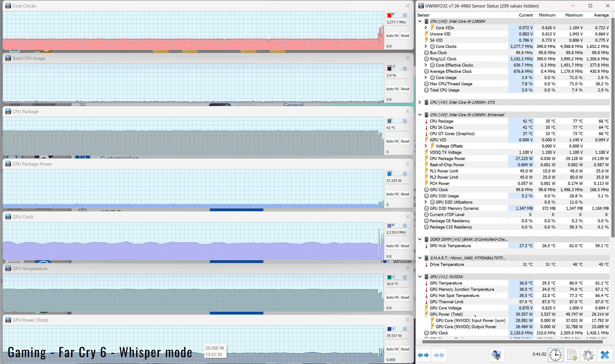Click the circle icon beside Ring/LLC Clock

pyautogui.click(x=426, y=59)
